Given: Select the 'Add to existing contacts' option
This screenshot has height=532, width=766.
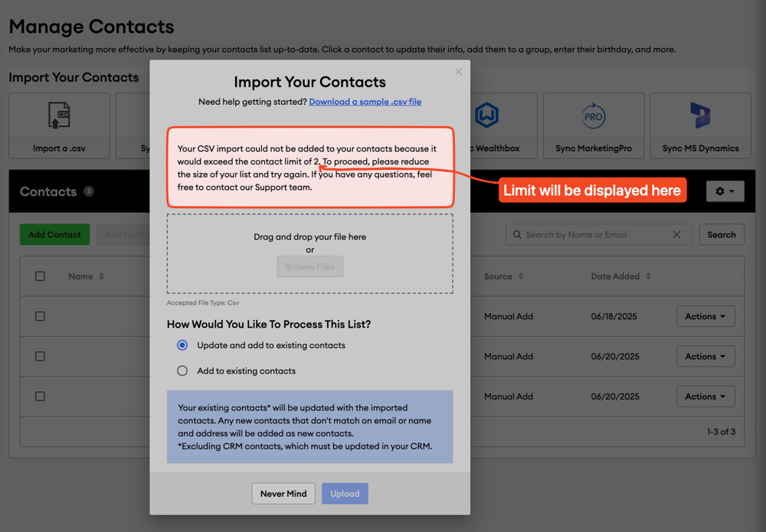Looking at the screenshot, I should point(182,370).
